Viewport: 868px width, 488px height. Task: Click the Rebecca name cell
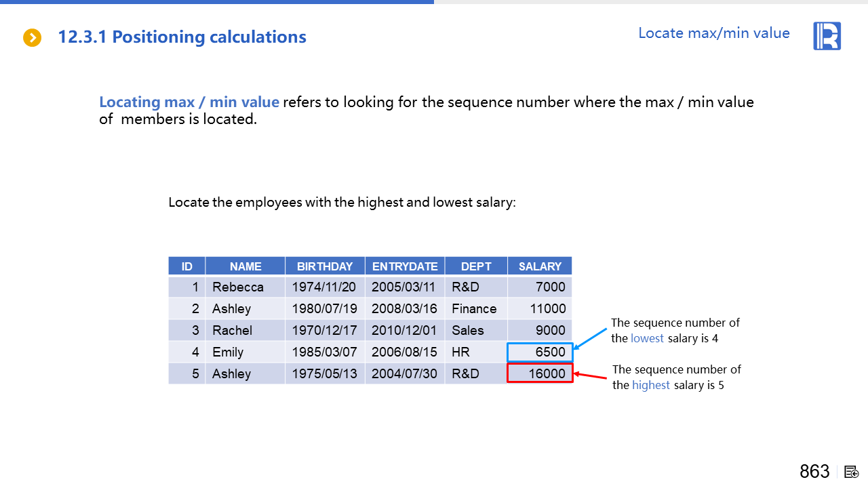pyautogui.click(x=238, y=287)
